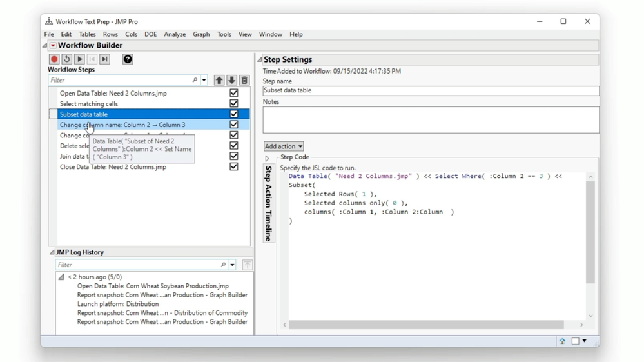The image size is (644, 362).
Task: Open Workflow Builder red triangle menu
Action: point(53,46)
